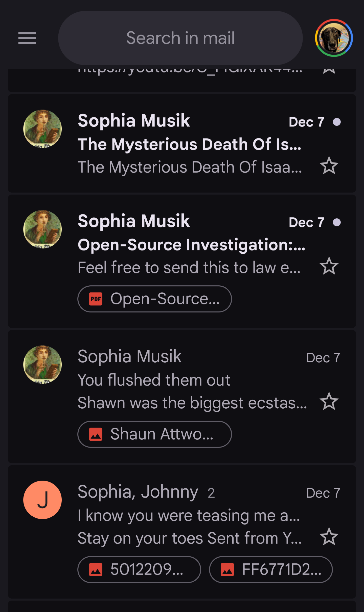Star the Open-Source Investigation email
Screen dimensions: 364x612
tap(329, 266)
